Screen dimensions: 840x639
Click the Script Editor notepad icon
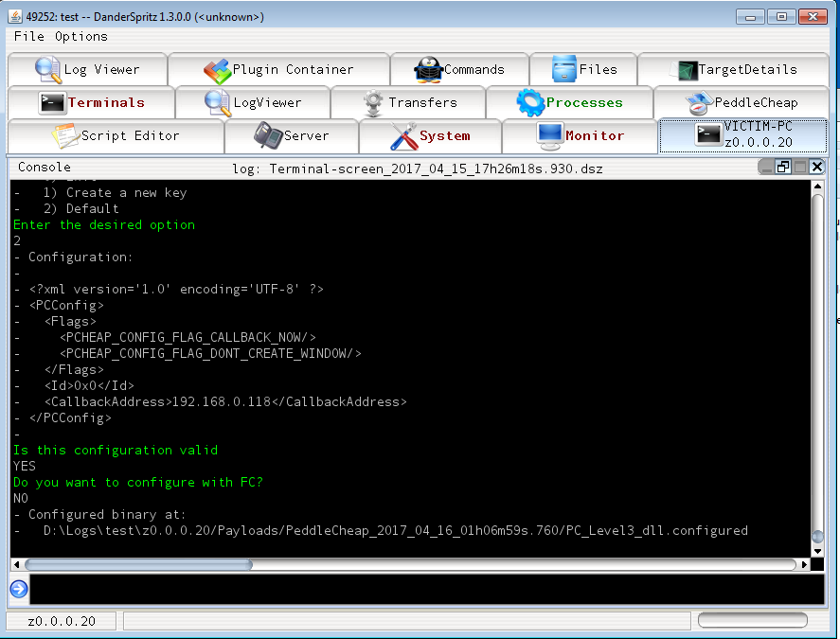pyautogui.click(x=65, y=135)
